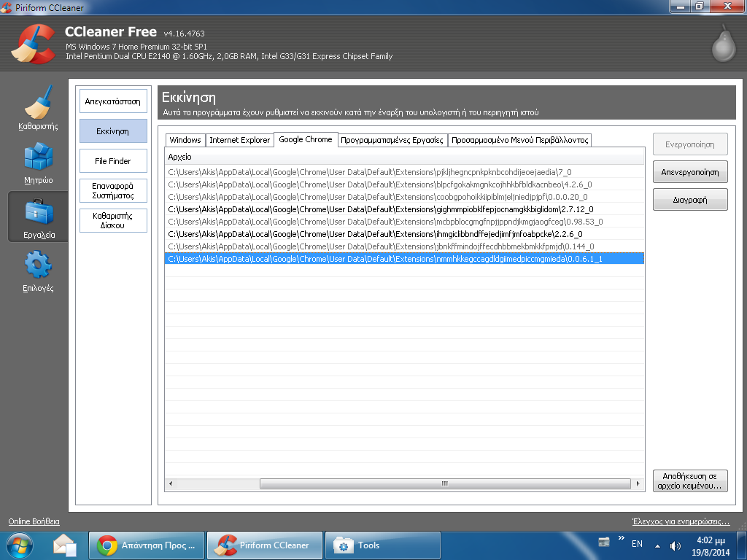The image size is (747, 560).
Task: Open the Προσαρμοσμένο Μενού Περιβάλλοντος tab
Action: click(x=519, y=140)
